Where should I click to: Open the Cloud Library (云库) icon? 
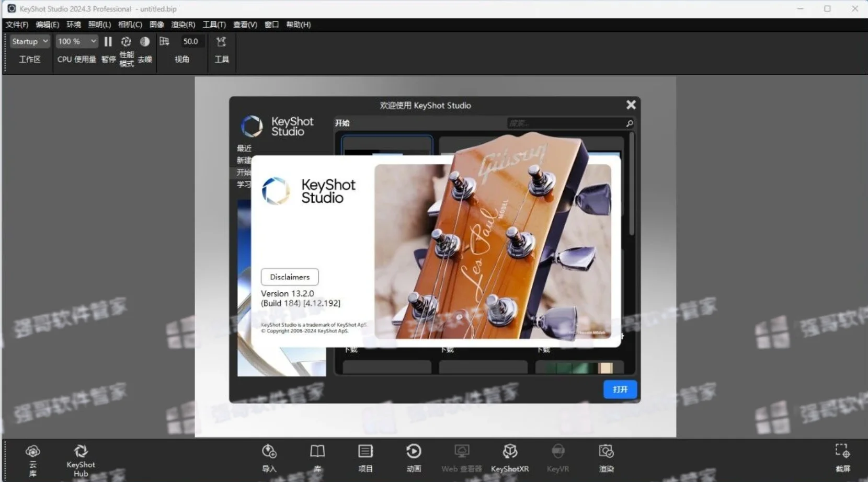tap(33, 451)
